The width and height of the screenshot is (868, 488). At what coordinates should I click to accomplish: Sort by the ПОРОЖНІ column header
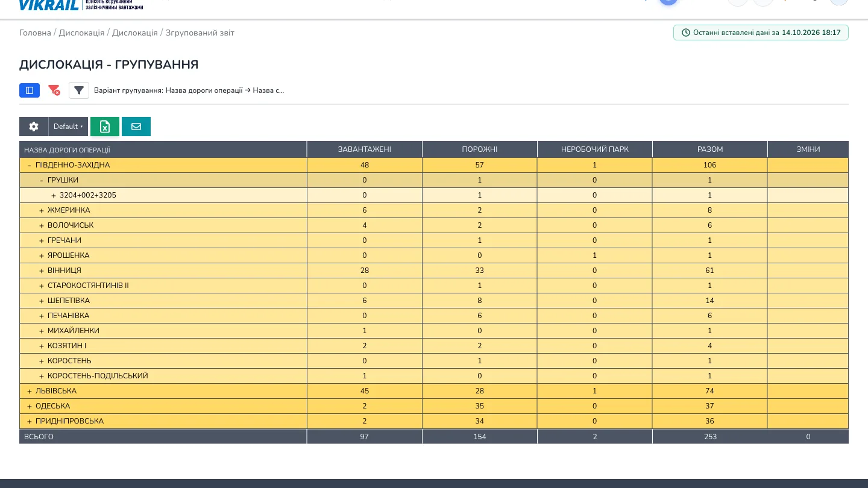coord(480,149)
